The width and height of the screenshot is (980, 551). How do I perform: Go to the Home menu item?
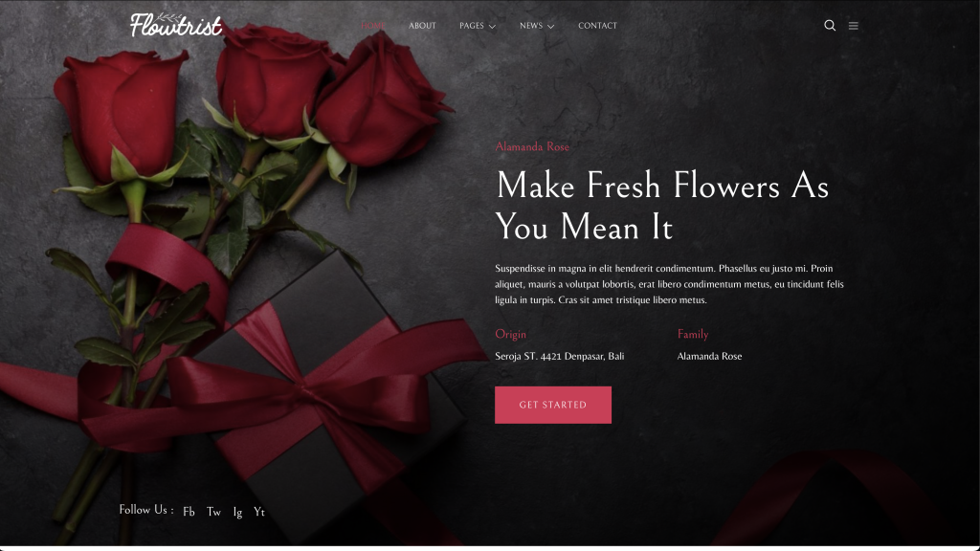coord(373,26)
